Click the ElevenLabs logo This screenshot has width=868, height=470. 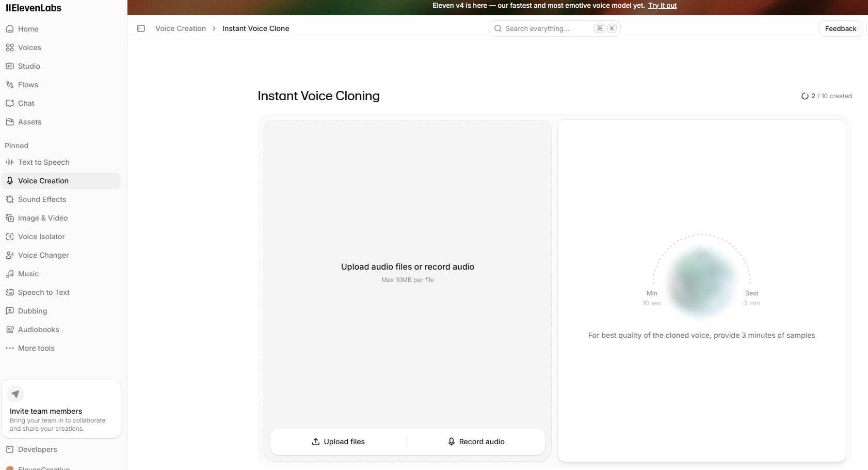click(x=34, y=8)
